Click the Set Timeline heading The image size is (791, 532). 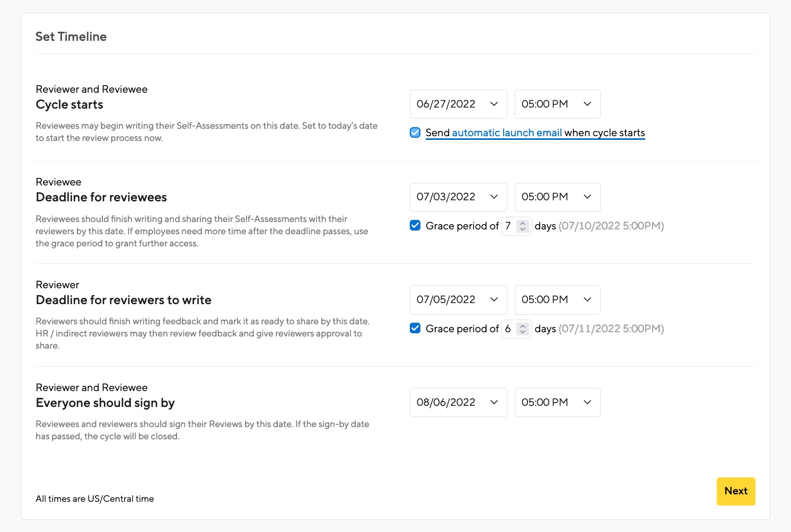(x=71, y=37)
